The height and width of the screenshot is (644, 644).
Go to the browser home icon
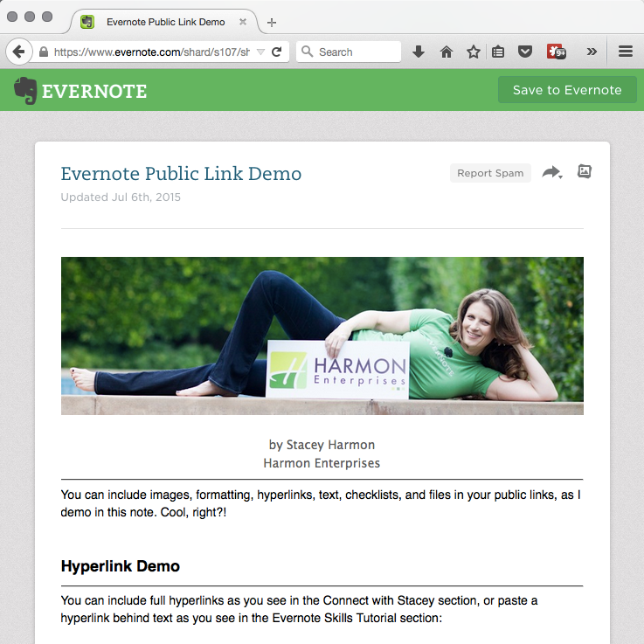point(446,52)
